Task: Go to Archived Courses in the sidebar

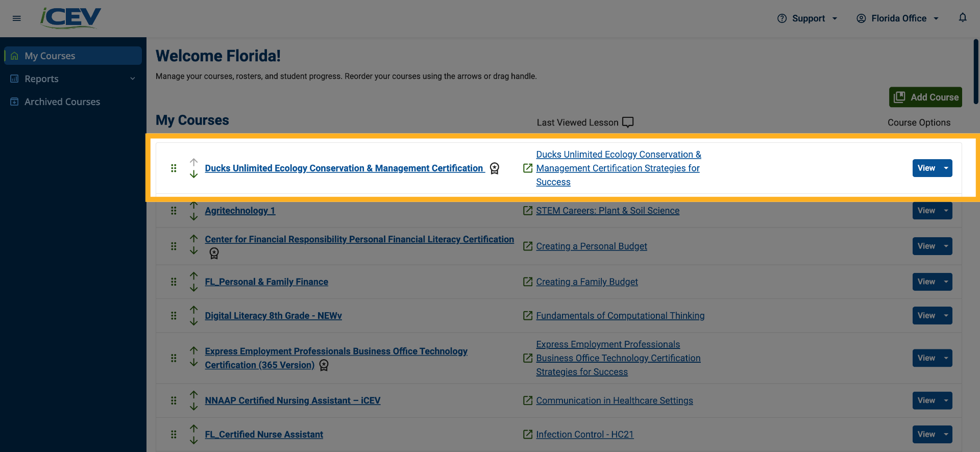Action: (x=73, y=102)
